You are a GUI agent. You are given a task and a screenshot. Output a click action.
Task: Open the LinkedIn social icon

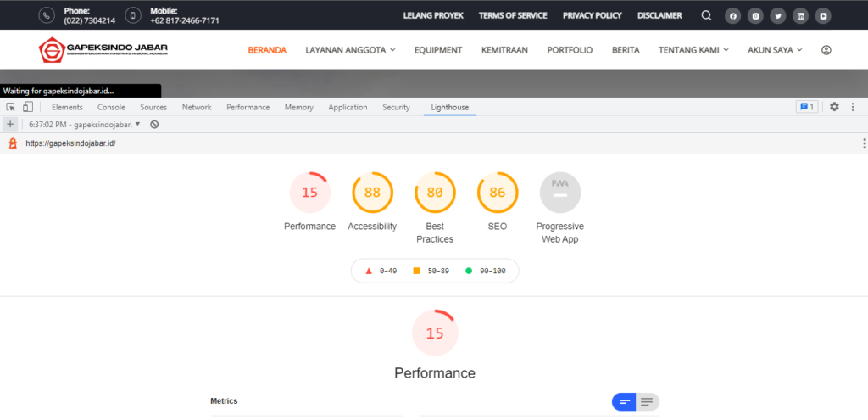tap(800, 16)
